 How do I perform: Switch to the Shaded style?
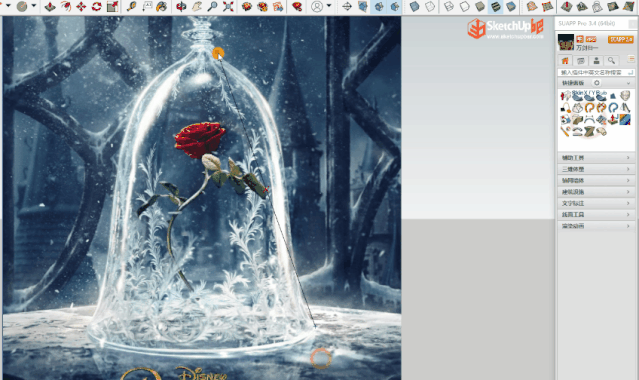[480, 7]
